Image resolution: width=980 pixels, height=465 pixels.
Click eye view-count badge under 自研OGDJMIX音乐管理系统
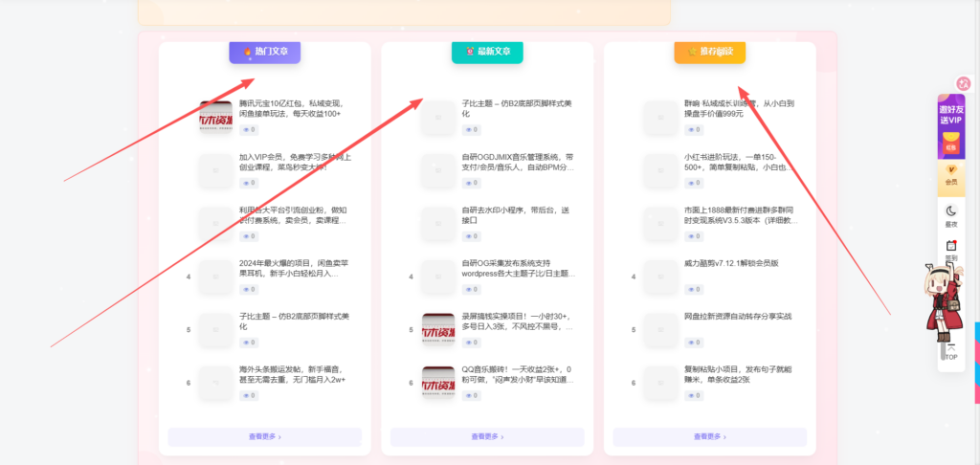(x=471, y=183)
